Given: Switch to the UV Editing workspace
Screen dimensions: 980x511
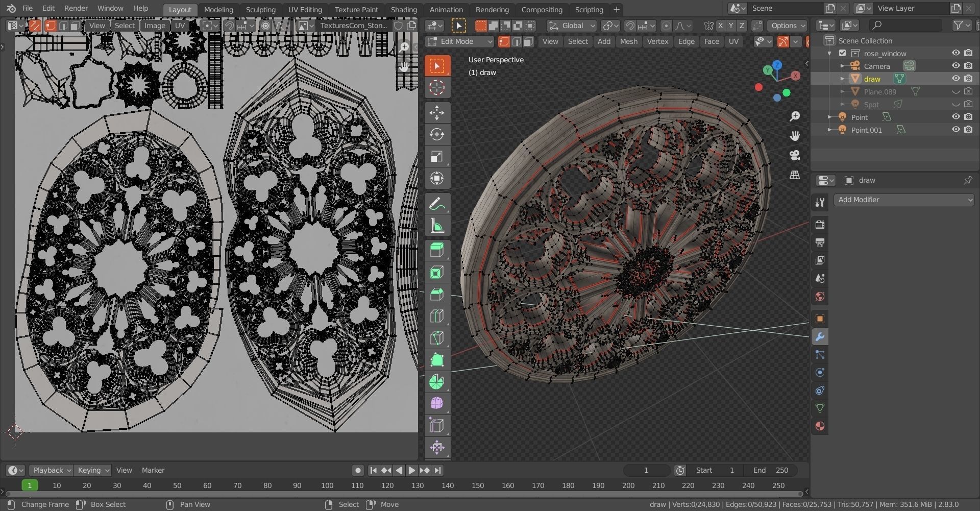Looking at the screenshot, I should (x=305, y=9).
